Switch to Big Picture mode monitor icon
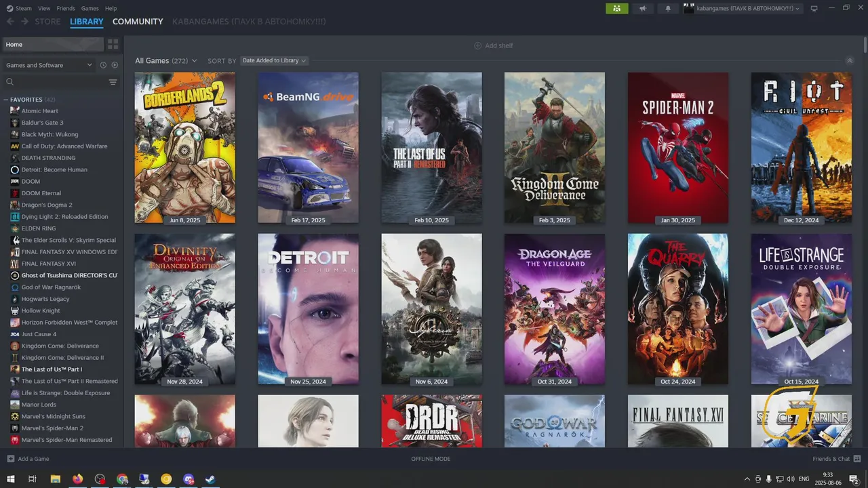This screenshot has width=868, height=488. coord(814,8)
